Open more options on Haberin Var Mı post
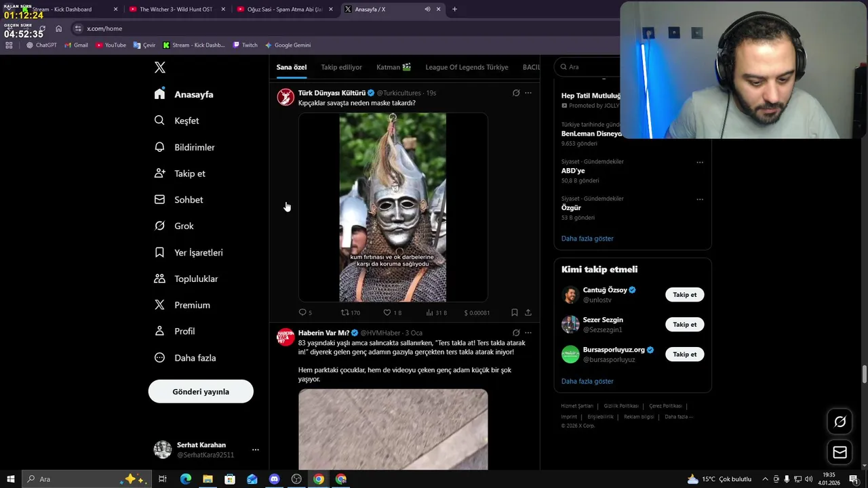This screenshot has width=868, height=488. (528, 333)
